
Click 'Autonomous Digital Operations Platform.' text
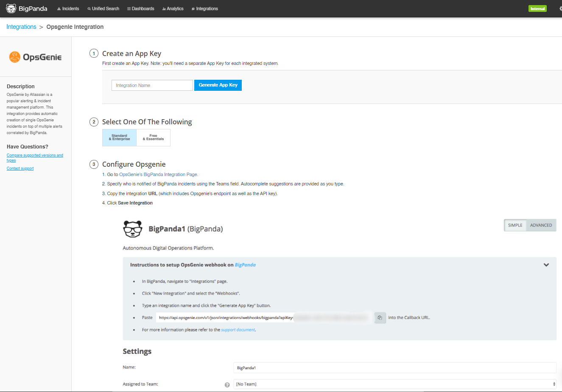pos(168,248)
